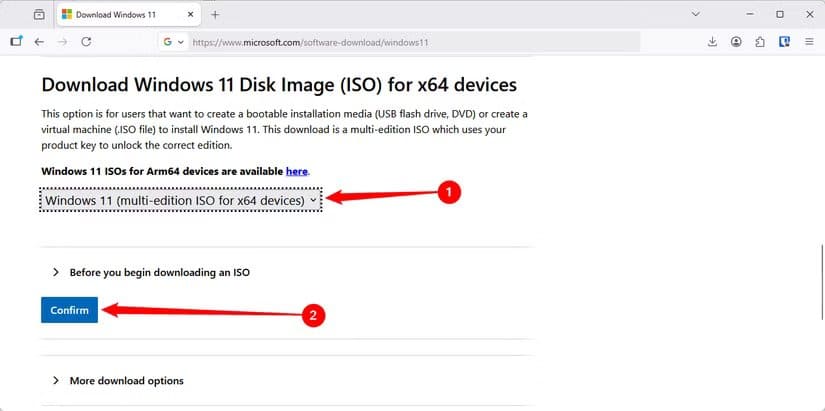
Task: Open the hamburger application menu
Action: pos(809,42)
